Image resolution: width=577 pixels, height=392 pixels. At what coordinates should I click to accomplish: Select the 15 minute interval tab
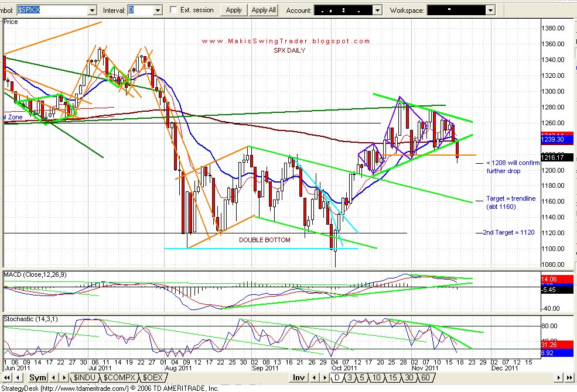pyautogui.click(x=392, y=377)
